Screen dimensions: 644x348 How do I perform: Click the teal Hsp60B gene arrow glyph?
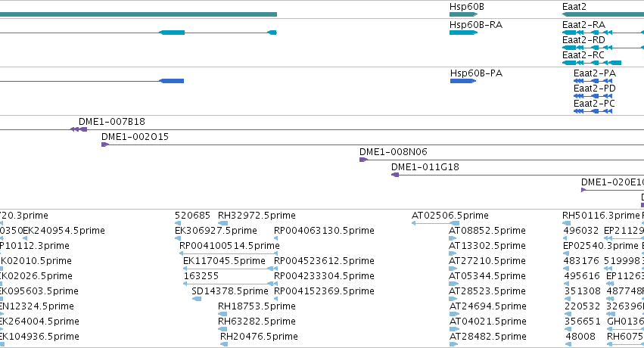coord(464,14)
